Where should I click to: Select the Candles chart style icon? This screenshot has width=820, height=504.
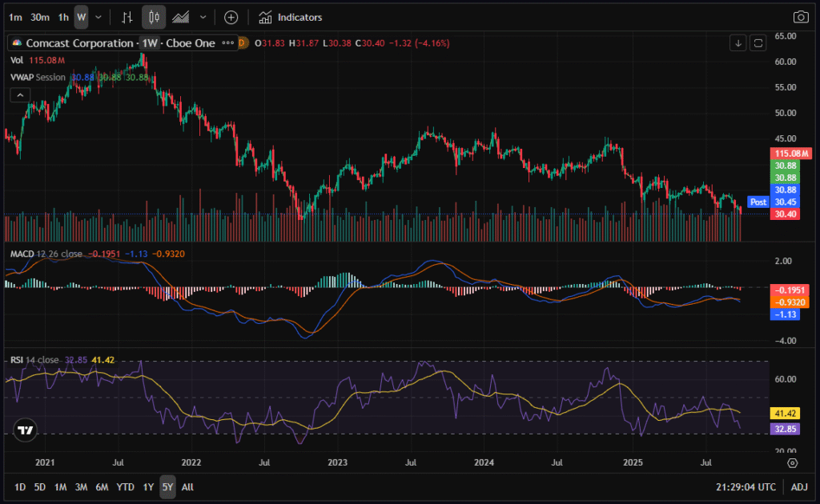tap(154, 17)
